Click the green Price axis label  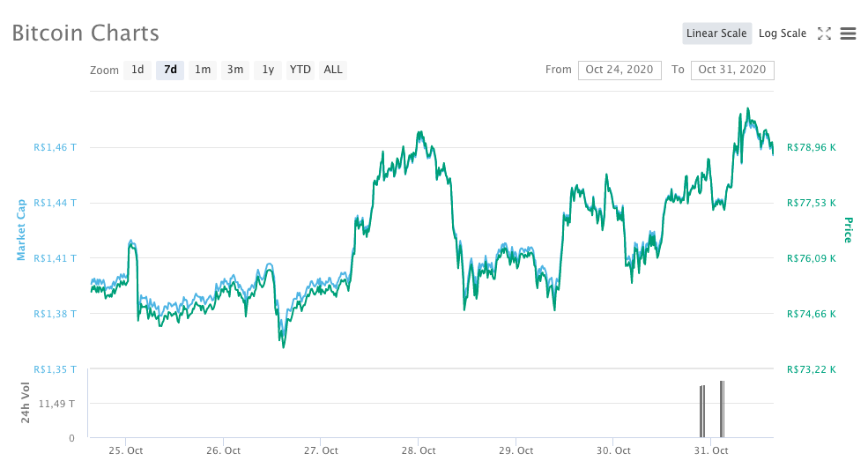(848, 230)
